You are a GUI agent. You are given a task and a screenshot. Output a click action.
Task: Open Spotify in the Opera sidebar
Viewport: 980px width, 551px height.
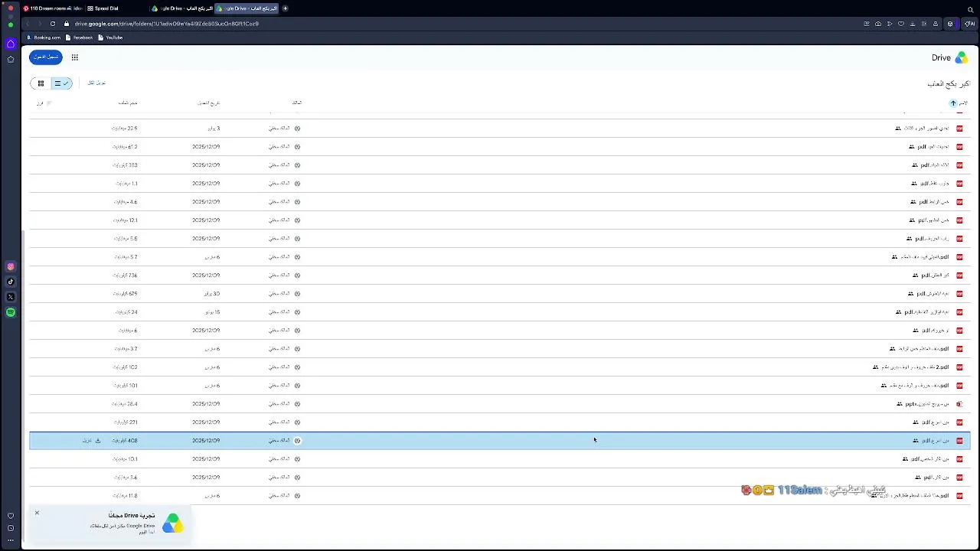[11, 312]
